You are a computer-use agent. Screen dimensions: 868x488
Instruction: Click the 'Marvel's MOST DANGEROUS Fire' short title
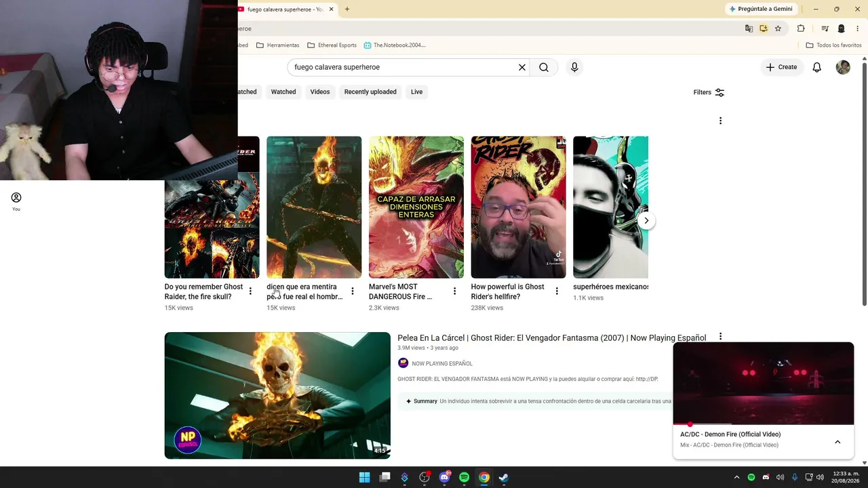click(x=401, y=291)
